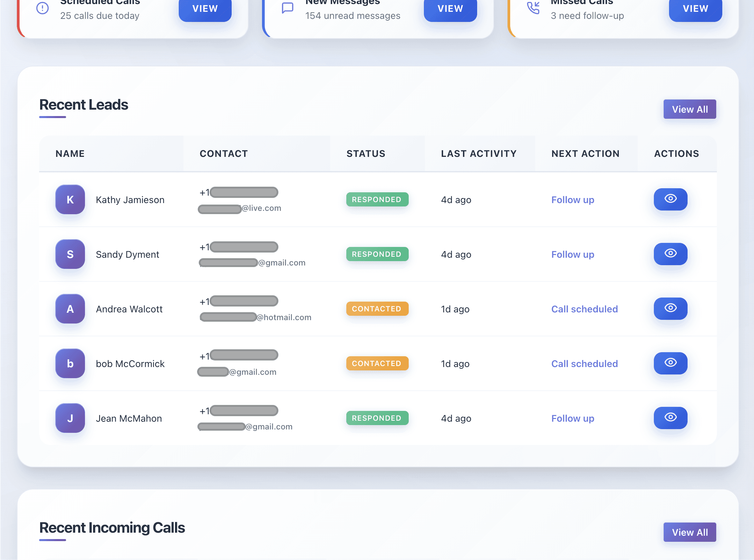
Task: Click the New Messages chat bubble icon
Action: (287, 8)
